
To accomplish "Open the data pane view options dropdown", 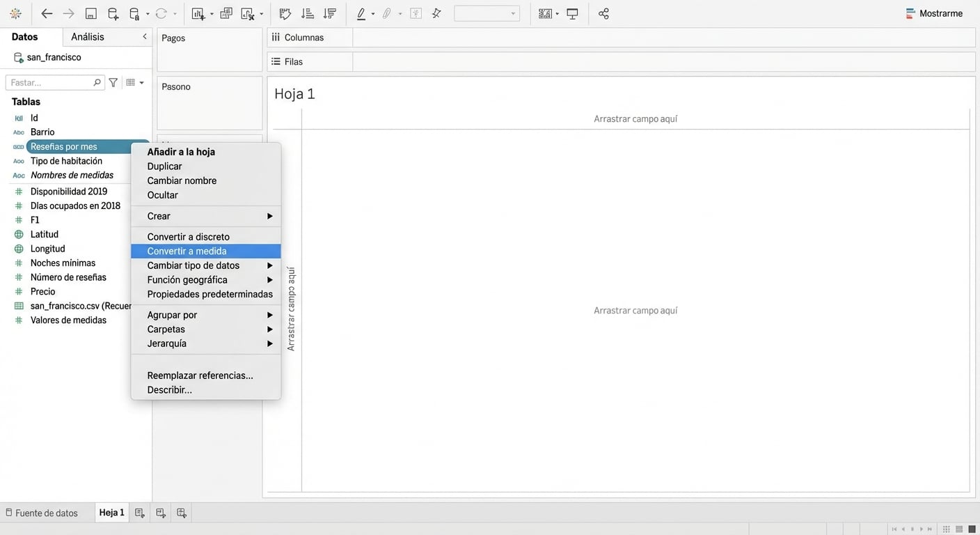I will [x=135, y=82].
